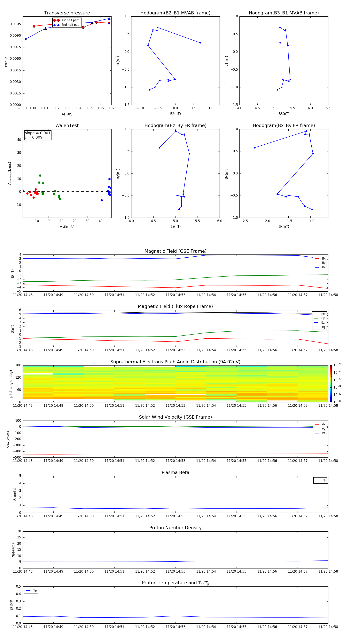Click the 'Bx(nT)' x-axis label

coord(284,227)
